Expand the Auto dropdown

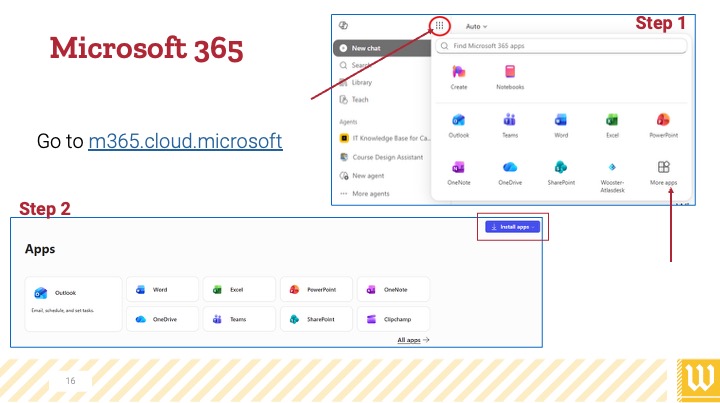[x=476, y=27]
